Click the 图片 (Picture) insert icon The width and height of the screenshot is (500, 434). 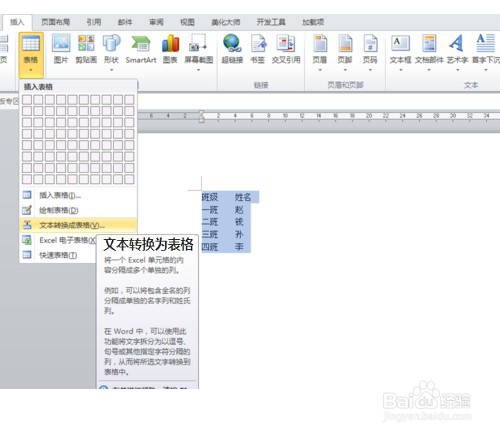61,43
